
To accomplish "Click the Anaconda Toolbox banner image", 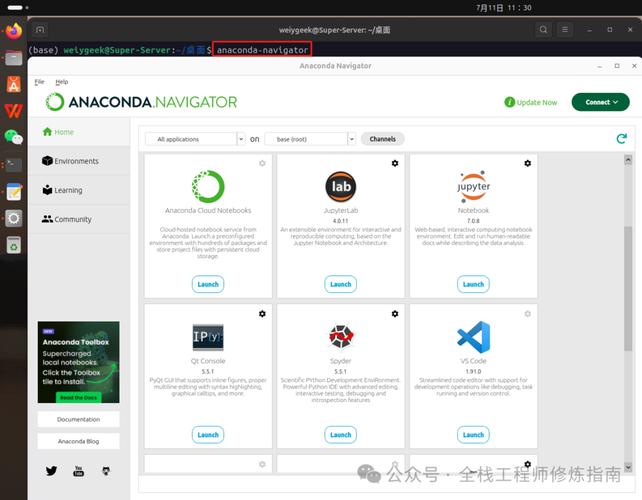I will pos(79,362).
